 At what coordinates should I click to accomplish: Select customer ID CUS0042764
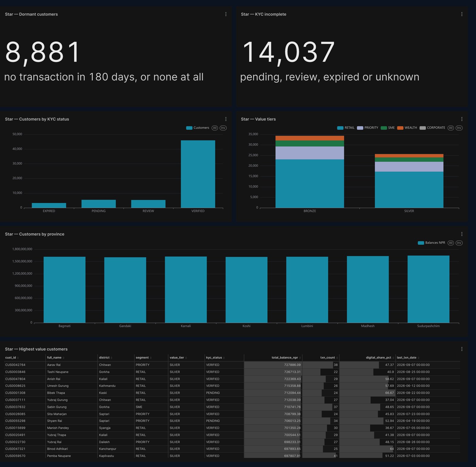(15, 365)
